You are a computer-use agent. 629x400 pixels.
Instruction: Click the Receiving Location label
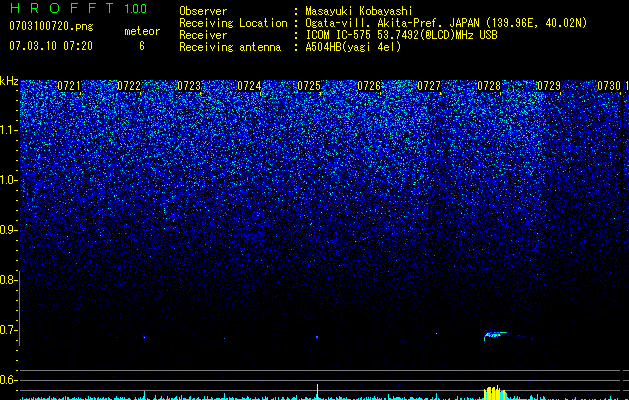pos(233,23)
